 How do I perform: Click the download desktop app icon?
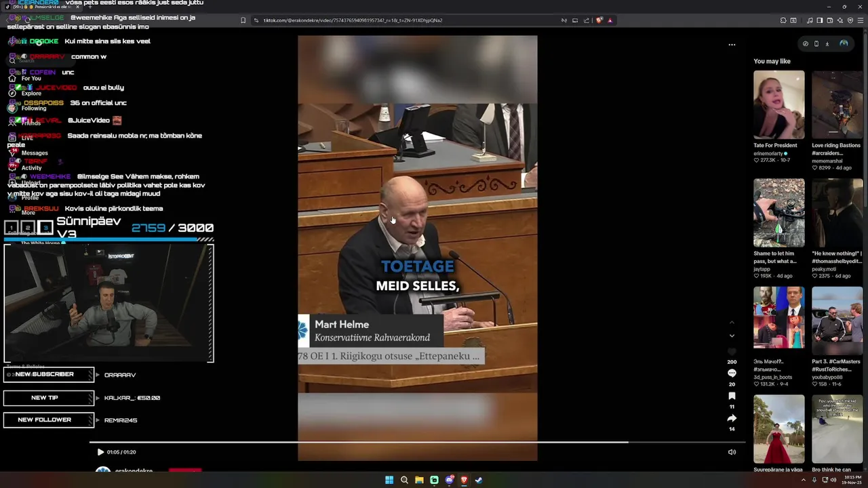[827, 43]
